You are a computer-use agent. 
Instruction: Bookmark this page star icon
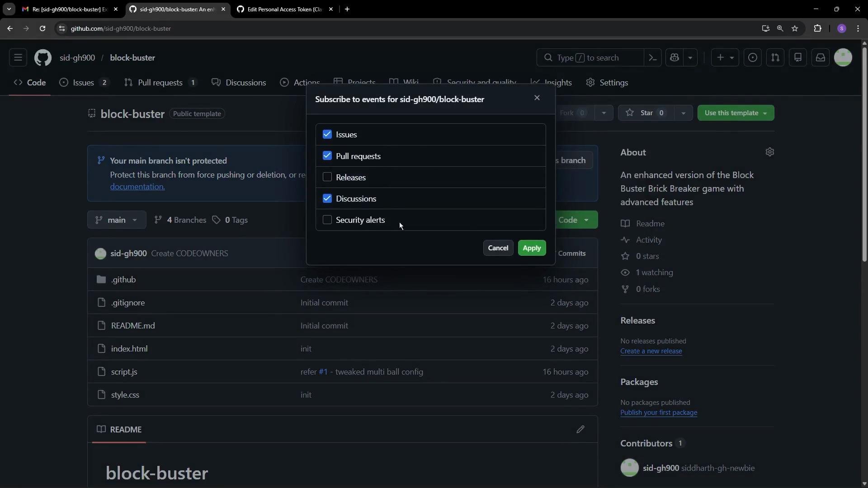pos(795,28)
